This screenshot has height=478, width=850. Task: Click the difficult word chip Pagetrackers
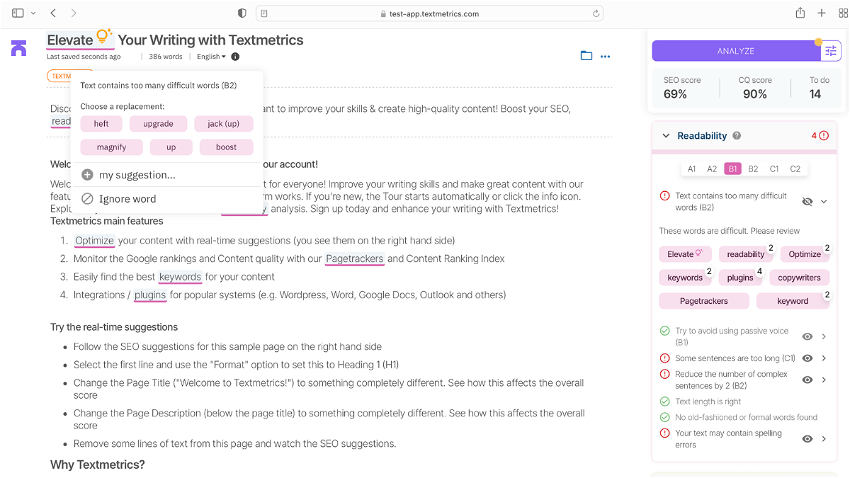point(704,301)
